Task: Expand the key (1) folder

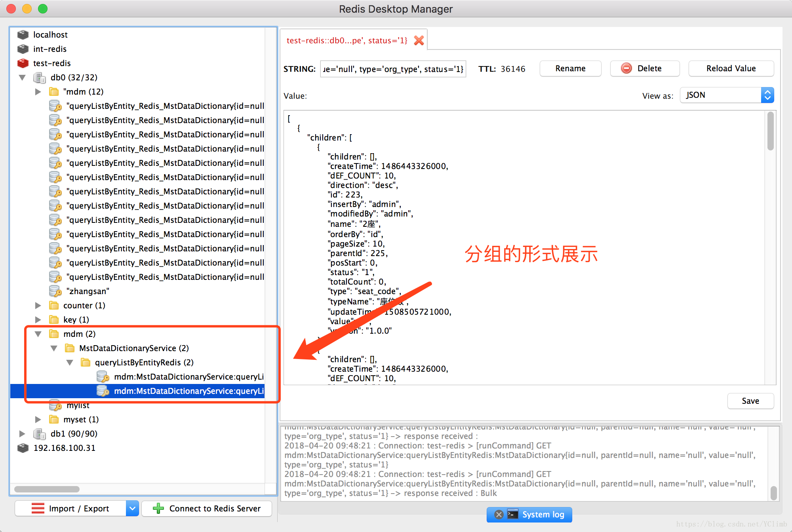Action: click(x=38, y=320)
